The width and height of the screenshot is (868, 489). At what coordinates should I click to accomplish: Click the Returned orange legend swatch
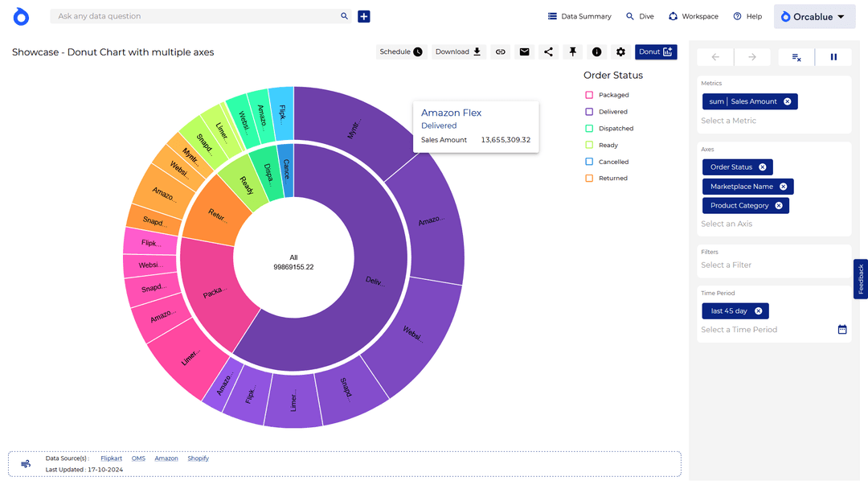tap(589, 179)
